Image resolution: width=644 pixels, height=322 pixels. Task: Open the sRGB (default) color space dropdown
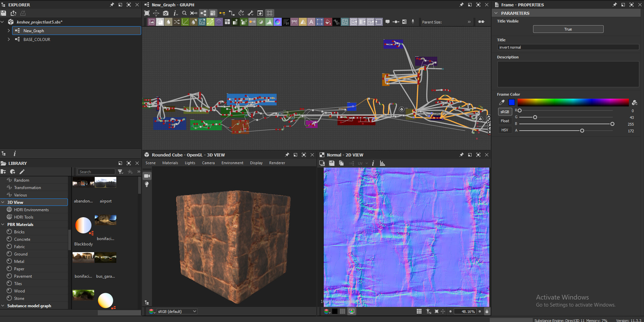point(177,311)
